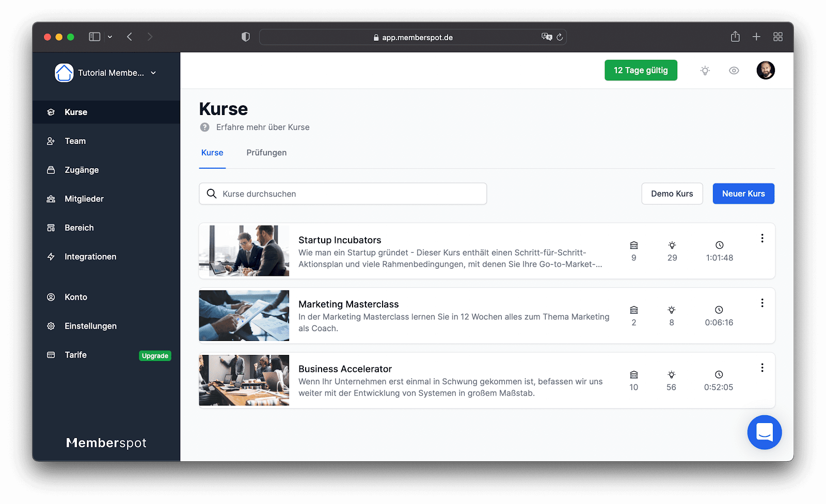Open the Business Accelerator course thumbnail
Viewport: 826px width, 504px height.
click(x=244, y=380)
